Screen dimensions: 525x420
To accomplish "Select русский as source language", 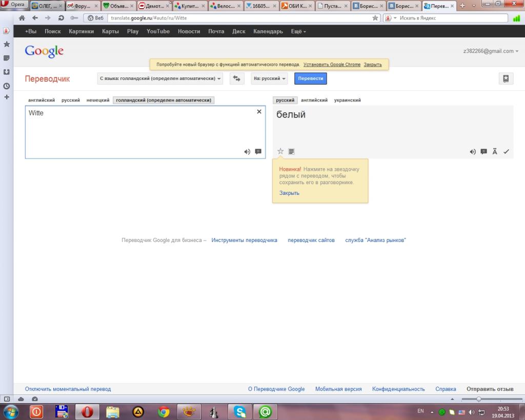I will click(71, 100).
